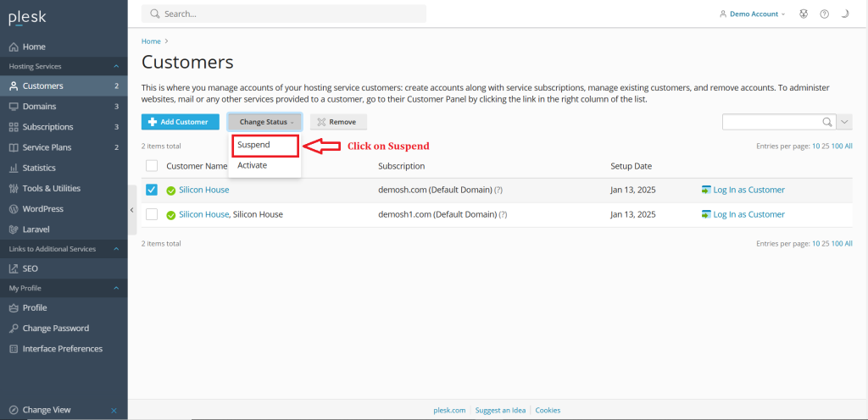Choose Suspend from Change Status menu

coord(264,145)
